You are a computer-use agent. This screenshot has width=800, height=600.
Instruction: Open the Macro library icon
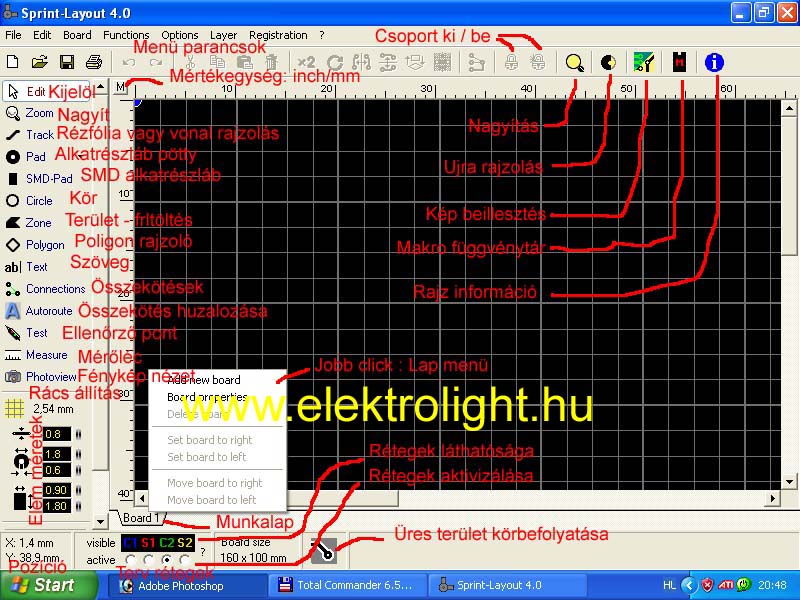(680, 62)
